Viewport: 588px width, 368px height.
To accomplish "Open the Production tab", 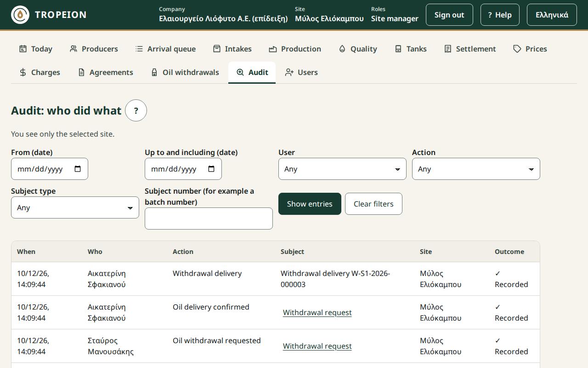I will pos(295,49).
